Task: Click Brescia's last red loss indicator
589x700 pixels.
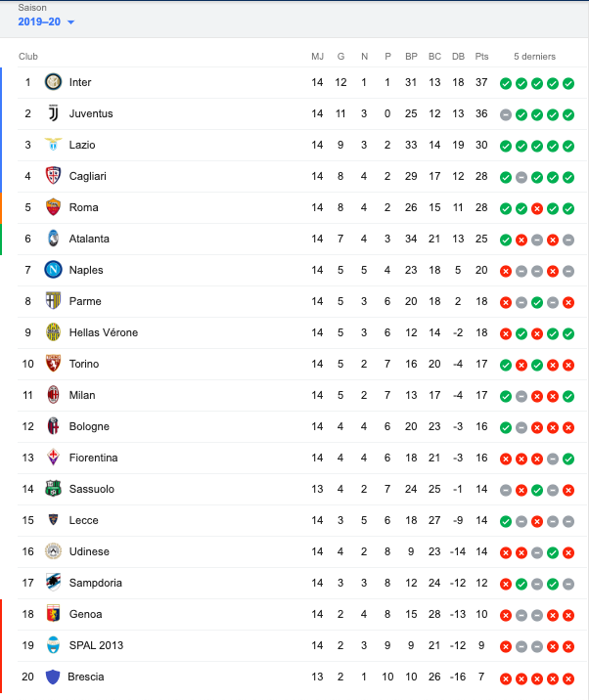Action: (568, 678)
